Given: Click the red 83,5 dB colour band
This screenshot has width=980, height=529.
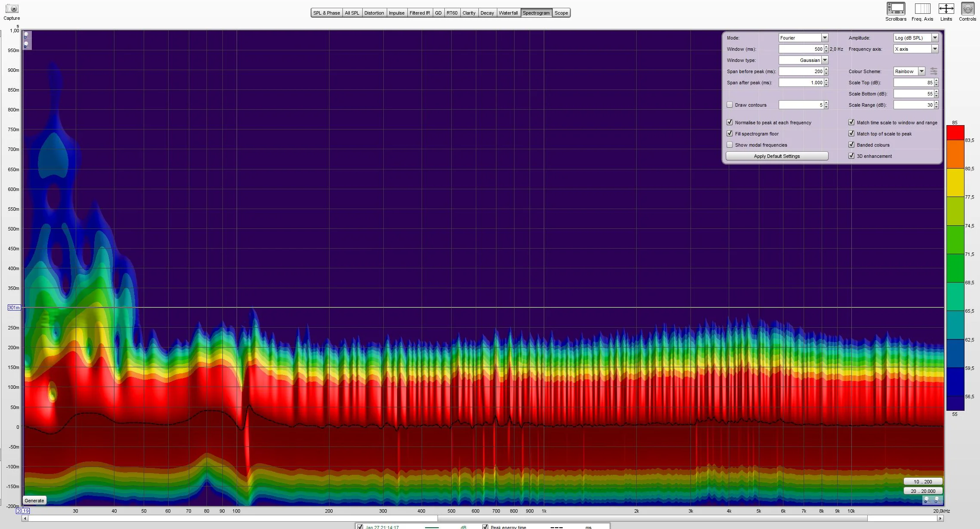Looking at the screenshot, I should point(955,132).
